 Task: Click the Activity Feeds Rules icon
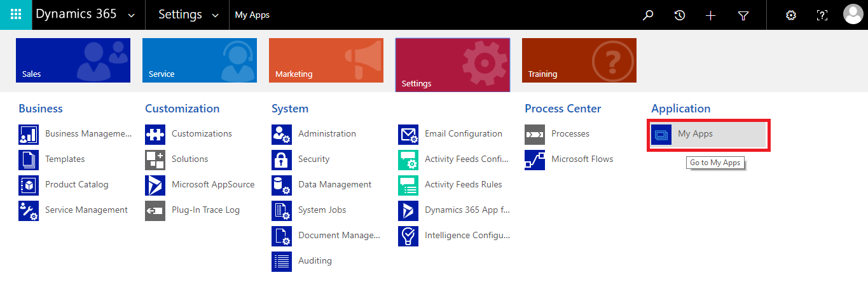(x=408, y=185)
